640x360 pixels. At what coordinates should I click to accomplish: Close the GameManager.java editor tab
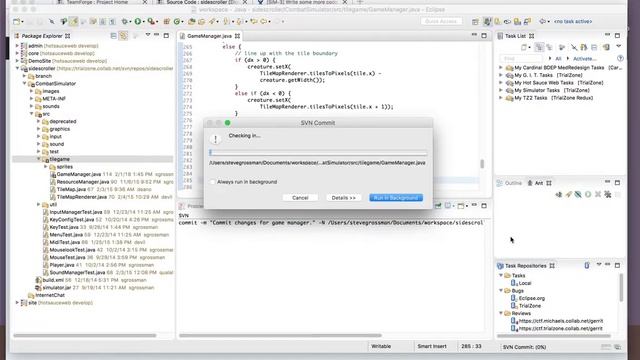237,36
